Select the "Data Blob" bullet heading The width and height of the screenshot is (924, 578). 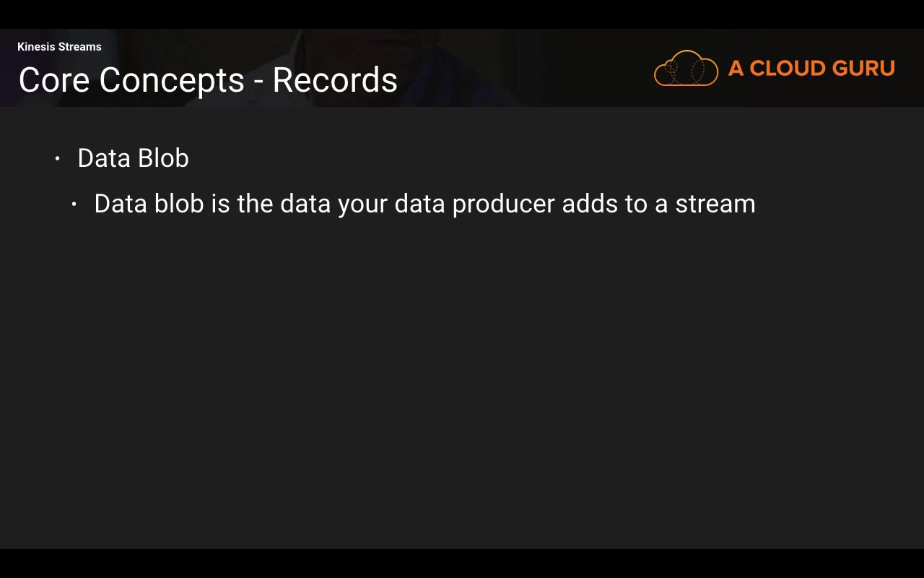(133, 158)
